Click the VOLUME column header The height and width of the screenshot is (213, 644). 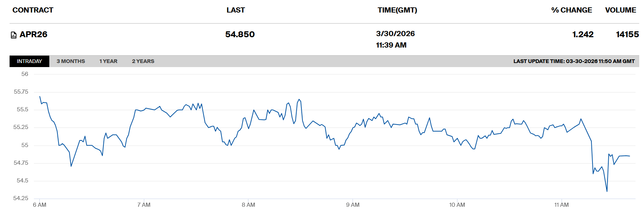coord(620,10)
